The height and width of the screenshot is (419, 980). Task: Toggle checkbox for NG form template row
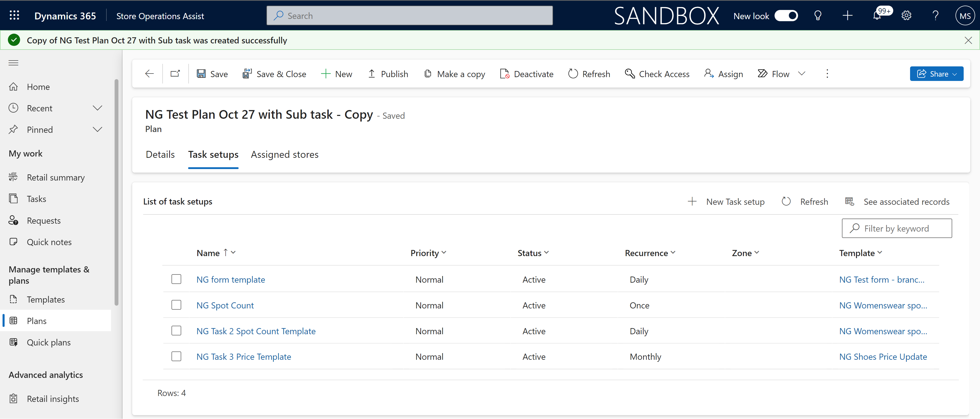pos(176,278)
